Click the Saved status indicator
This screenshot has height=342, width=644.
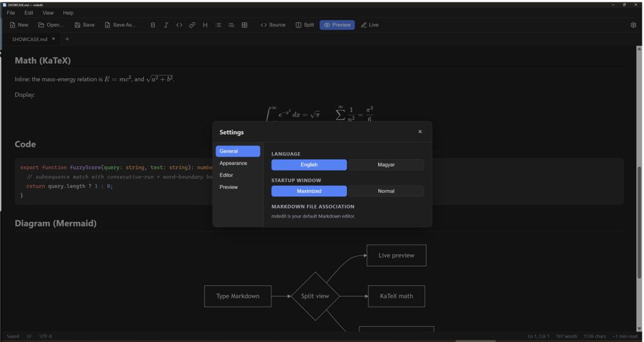[x=13, y=337]
